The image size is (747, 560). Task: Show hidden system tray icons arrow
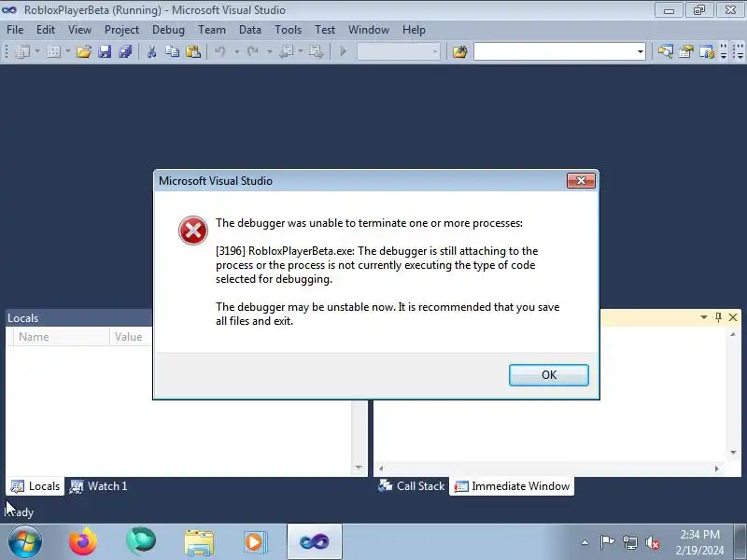click(585, 542)
